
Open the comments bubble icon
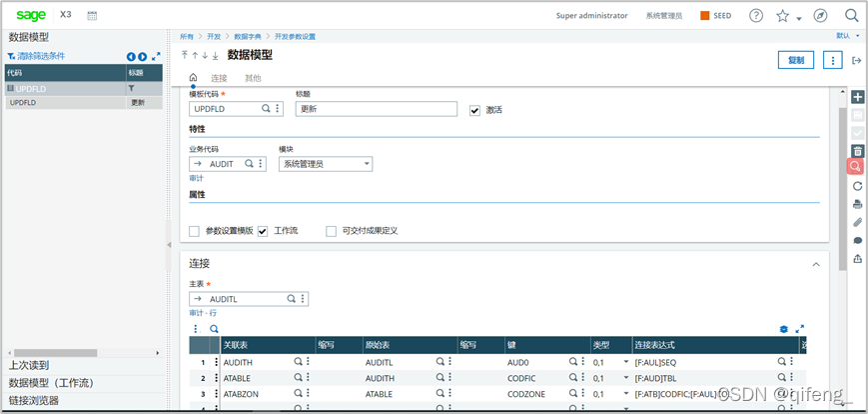[857, 241]
